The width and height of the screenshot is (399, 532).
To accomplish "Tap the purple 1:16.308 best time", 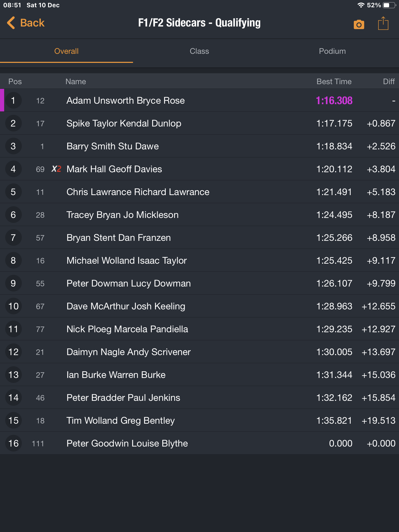I will tap(334, 101).
